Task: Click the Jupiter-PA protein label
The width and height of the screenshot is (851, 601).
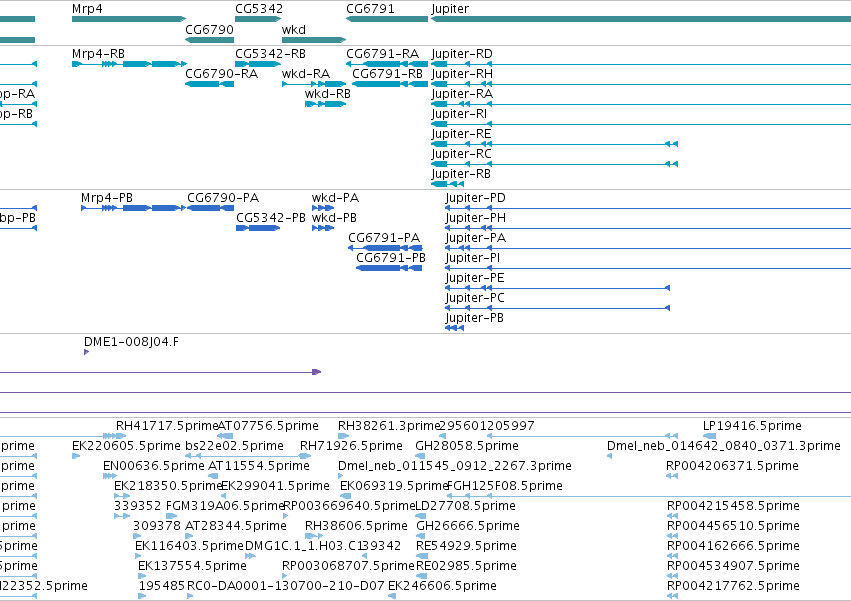Action: click(475, 238)
